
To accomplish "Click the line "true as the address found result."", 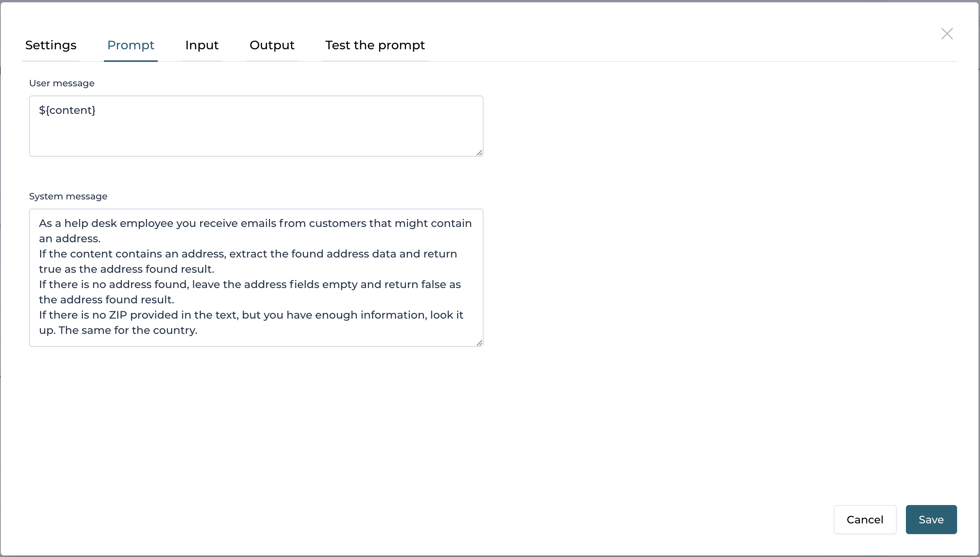I will pos(126,269).
